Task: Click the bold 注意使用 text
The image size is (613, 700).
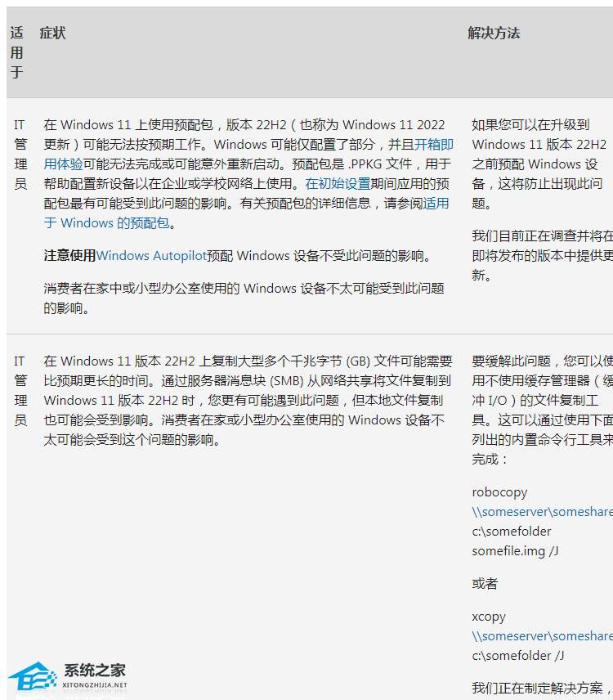Action: tap(69, 256)
